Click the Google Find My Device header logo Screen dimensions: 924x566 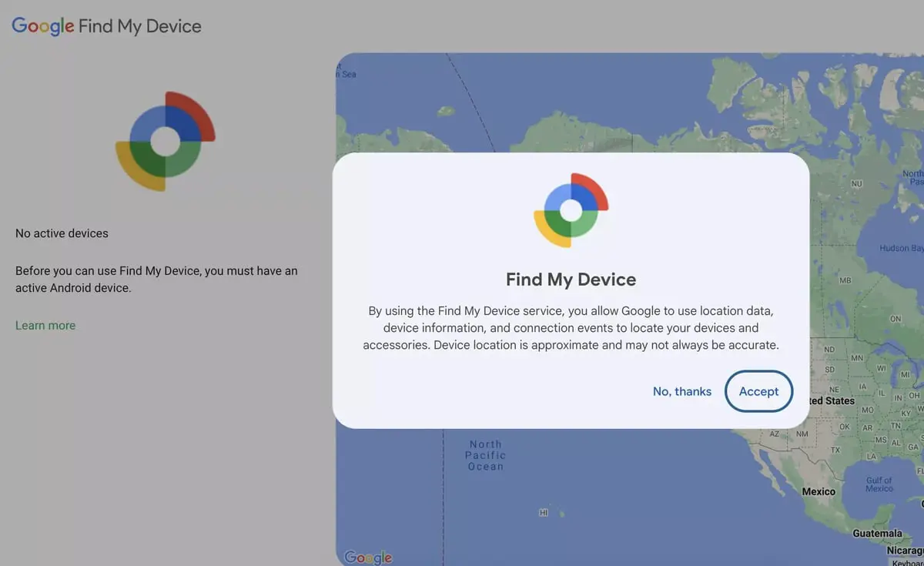coord(106,25)
